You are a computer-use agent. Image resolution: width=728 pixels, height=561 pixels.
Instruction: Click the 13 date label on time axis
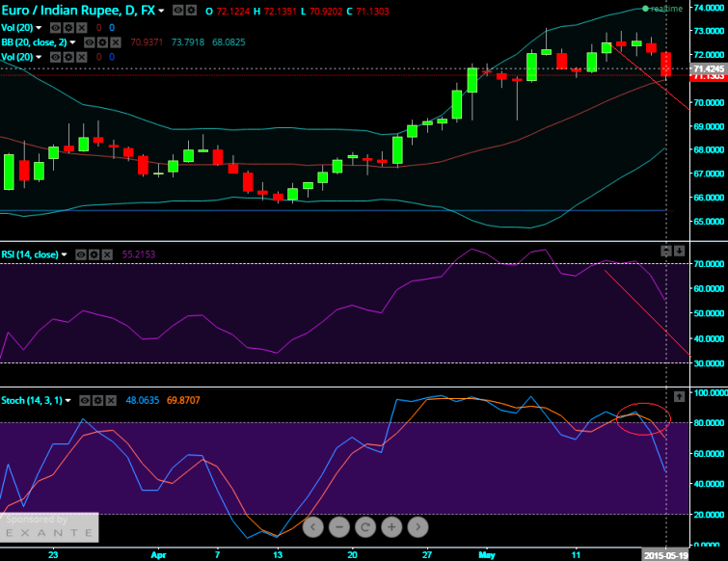click(x=277, y=555)
